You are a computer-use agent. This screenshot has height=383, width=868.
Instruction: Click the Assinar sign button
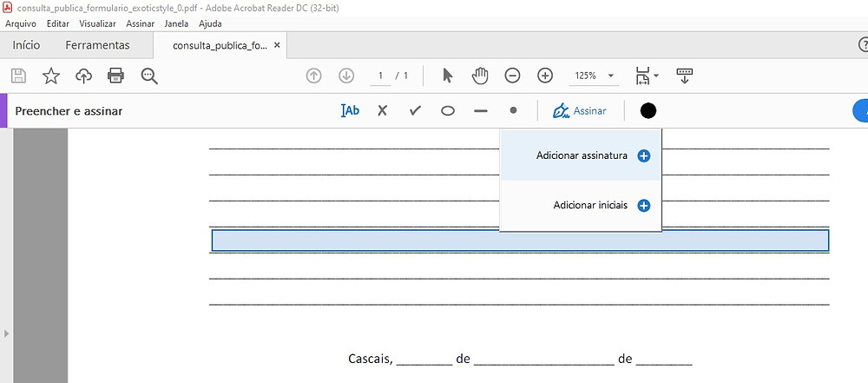tap(580, 111)
